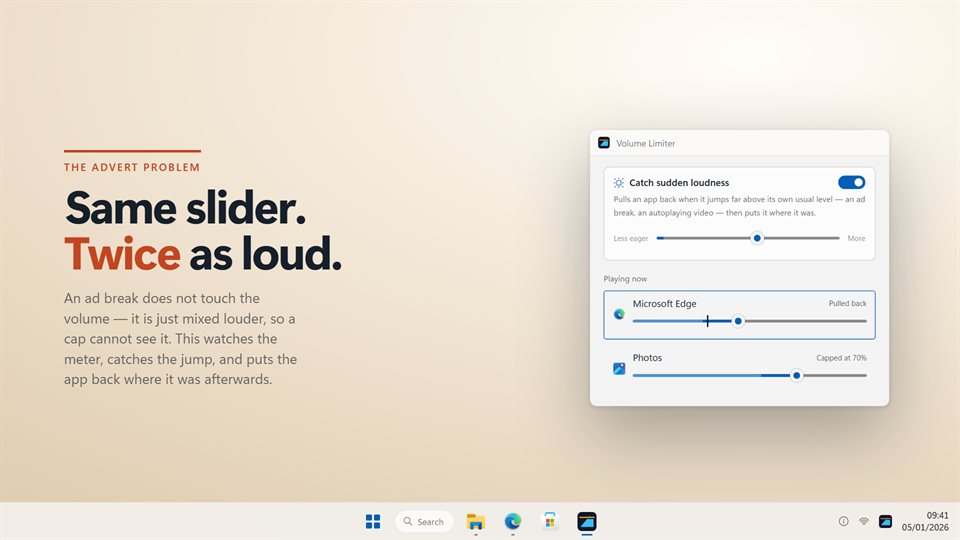Click the taskbar Search box

tap(424, 522)
